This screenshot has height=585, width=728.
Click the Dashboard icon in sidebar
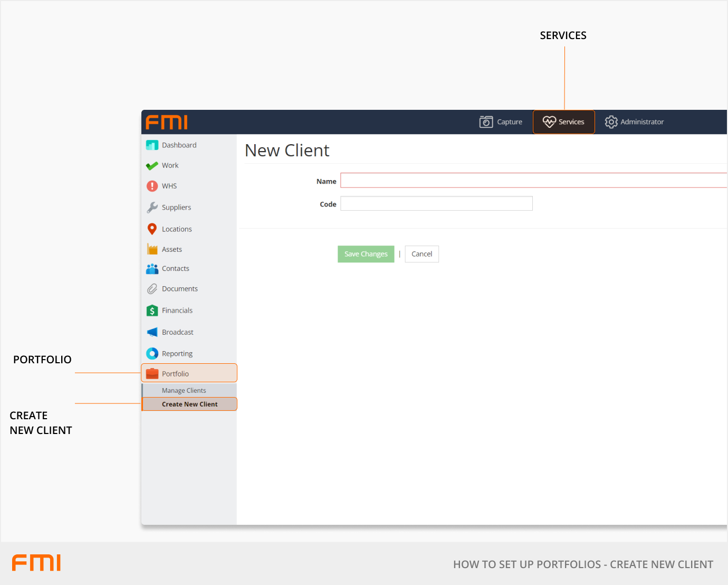pyautogui.click(x=152, y=145)
